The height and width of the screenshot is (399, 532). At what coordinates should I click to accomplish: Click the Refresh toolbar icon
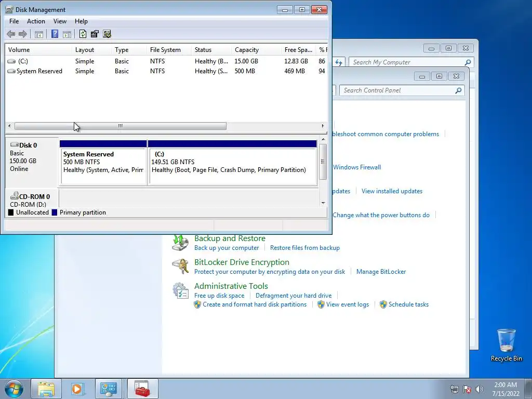click(83, 34)
